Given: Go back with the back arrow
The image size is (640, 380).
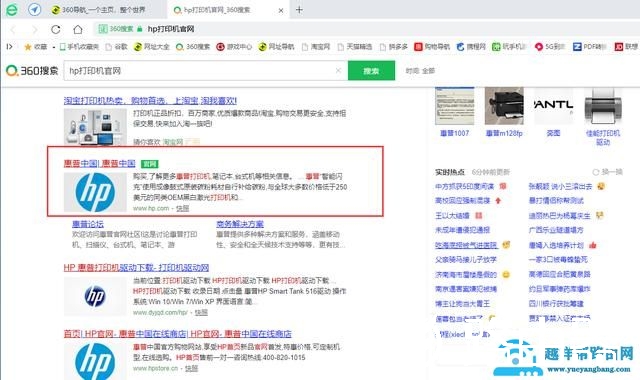Looking at the screenshot, I should tap(13, 29).
